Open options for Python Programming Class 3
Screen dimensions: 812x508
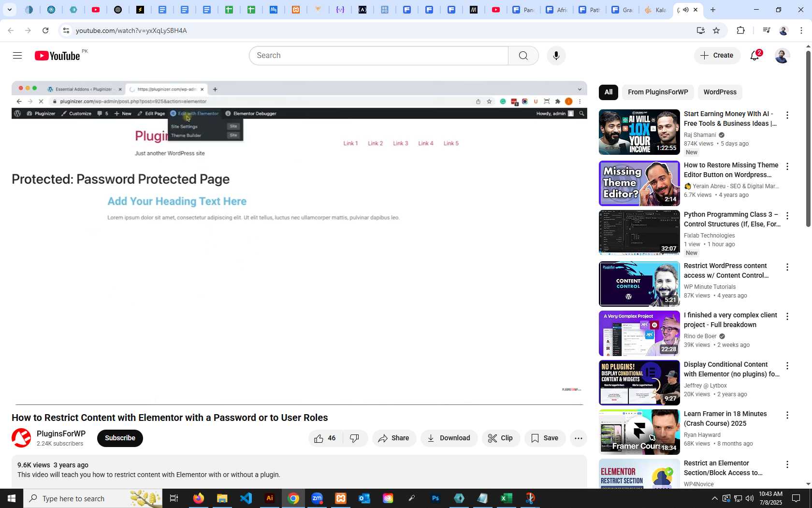coord(787,216)
